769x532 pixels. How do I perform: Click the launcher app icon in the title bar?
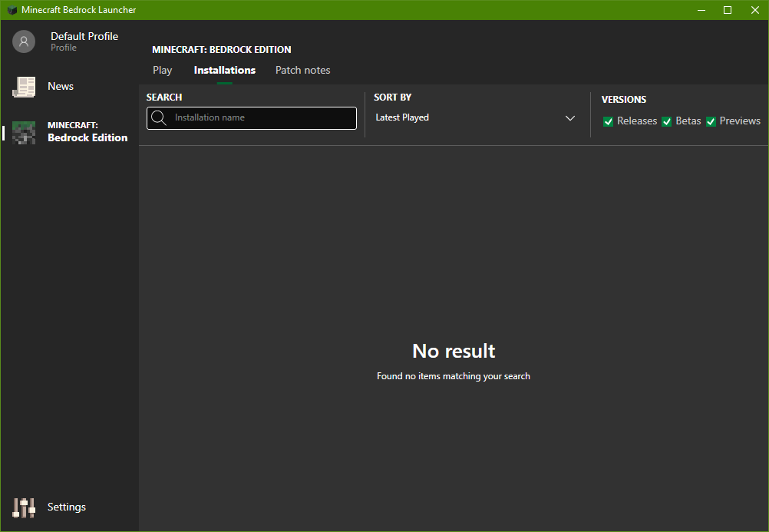tap(12, 10)
